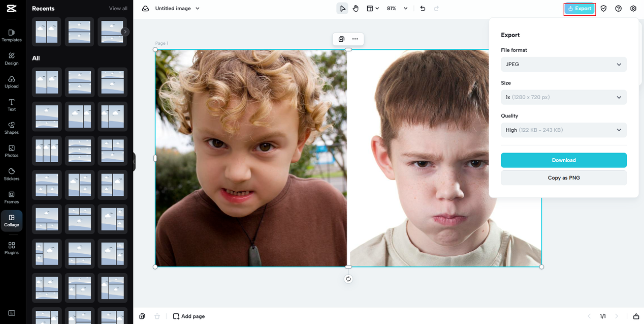Open the Text sidebar panel
This screenshot has width=644, height=324.
pyautogui.click(x=12, y=105)
